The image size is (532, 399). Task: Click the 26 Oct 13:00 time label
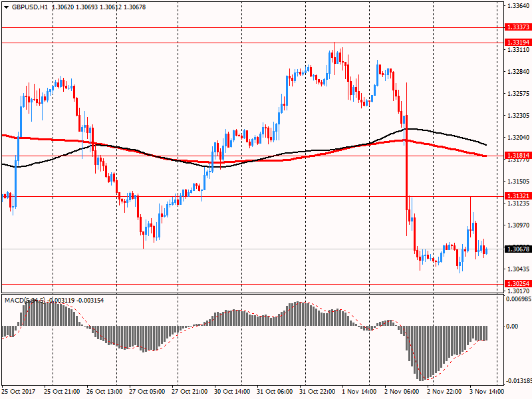tap(104, 391)
